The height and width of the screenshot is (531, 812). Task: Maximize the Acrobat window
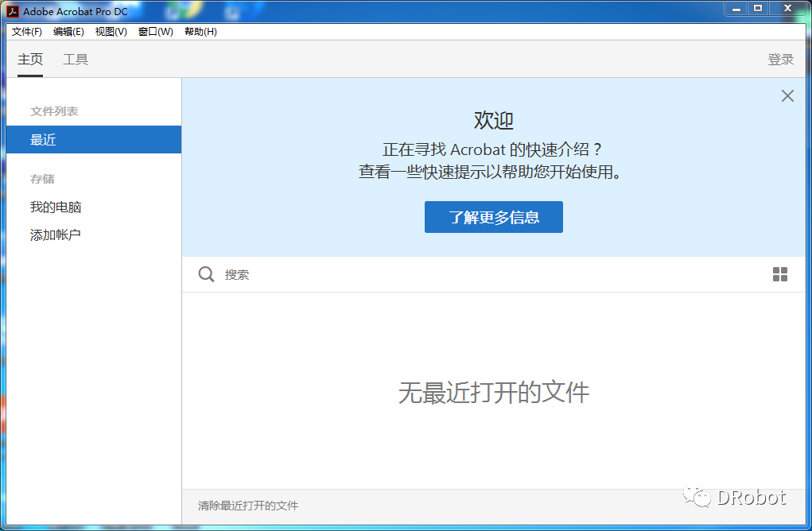[758, 8]
